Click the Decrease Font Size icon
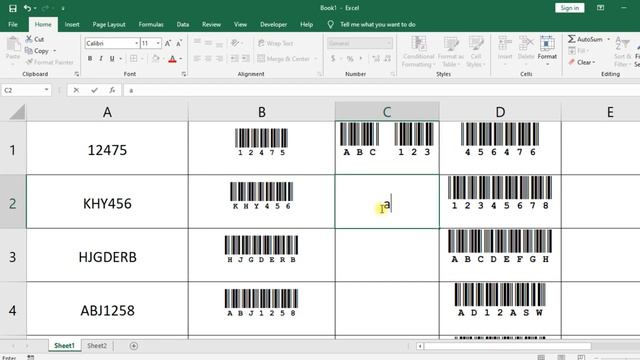The image size is (640, 360). pos(179,43)
